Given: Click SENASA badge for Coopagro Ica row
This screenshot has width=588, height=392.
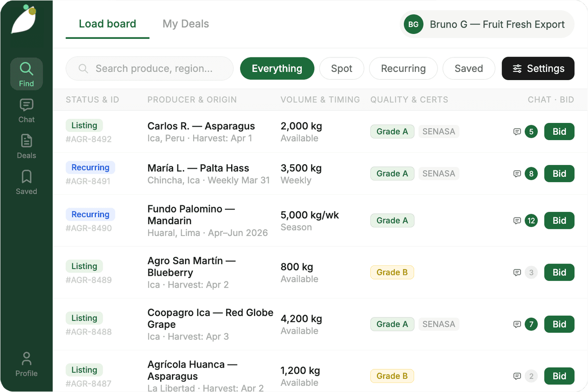Looking at the screenshot, I should 439,324.
